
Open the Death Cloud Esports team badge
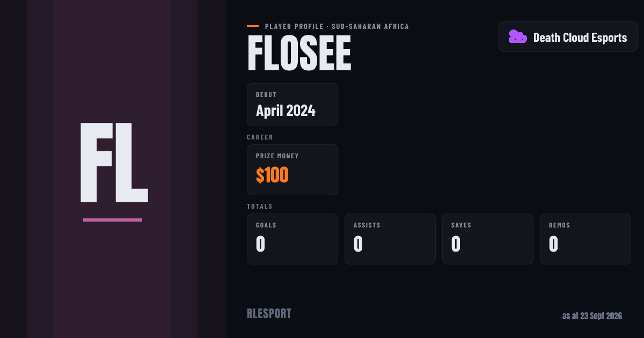[x=568, y=36]
